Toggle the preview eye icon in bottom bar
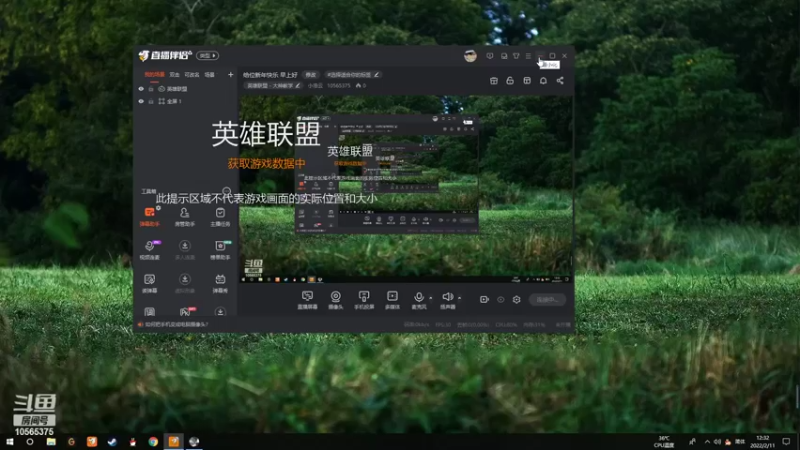This screenshot has height=450, width=800. (501, 299)
